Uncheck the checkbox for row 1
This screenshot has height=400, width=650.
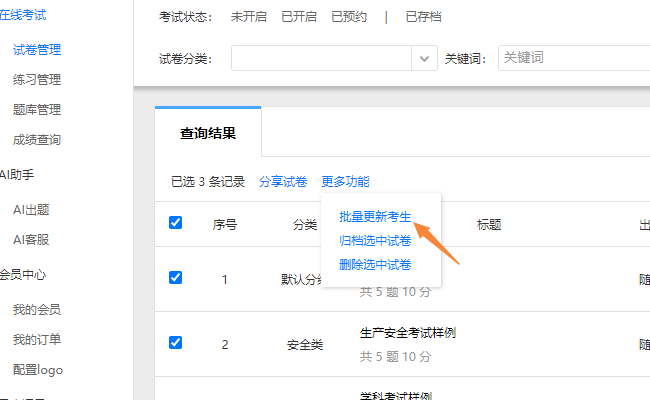pos(175,278)
